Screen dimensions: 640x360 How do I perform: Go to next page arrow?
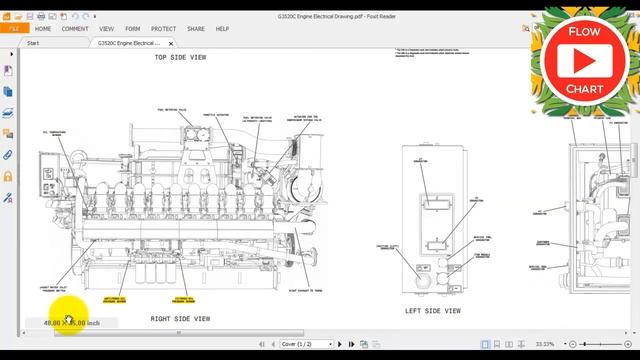coord(340,344)
